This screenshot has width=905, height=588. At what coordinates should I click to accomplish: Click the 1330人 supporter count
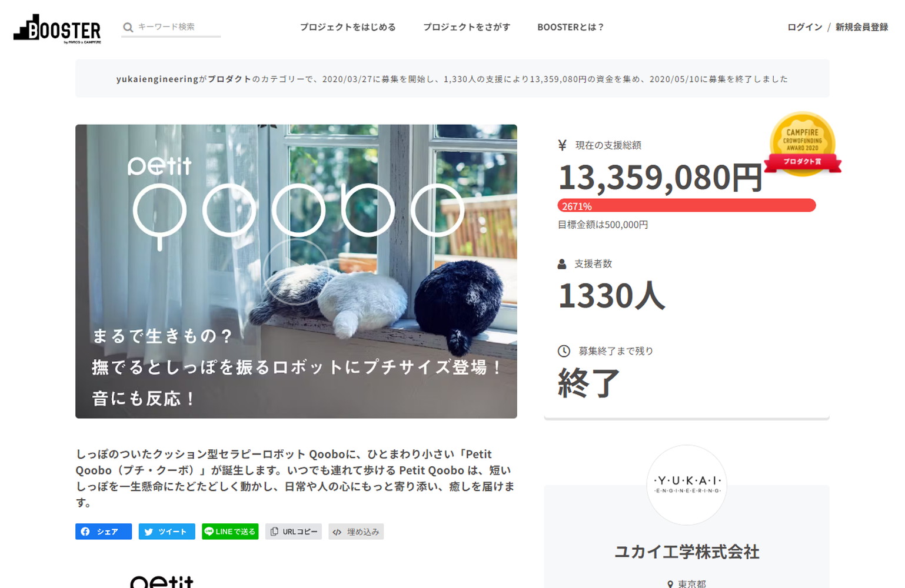coord(611,295)
